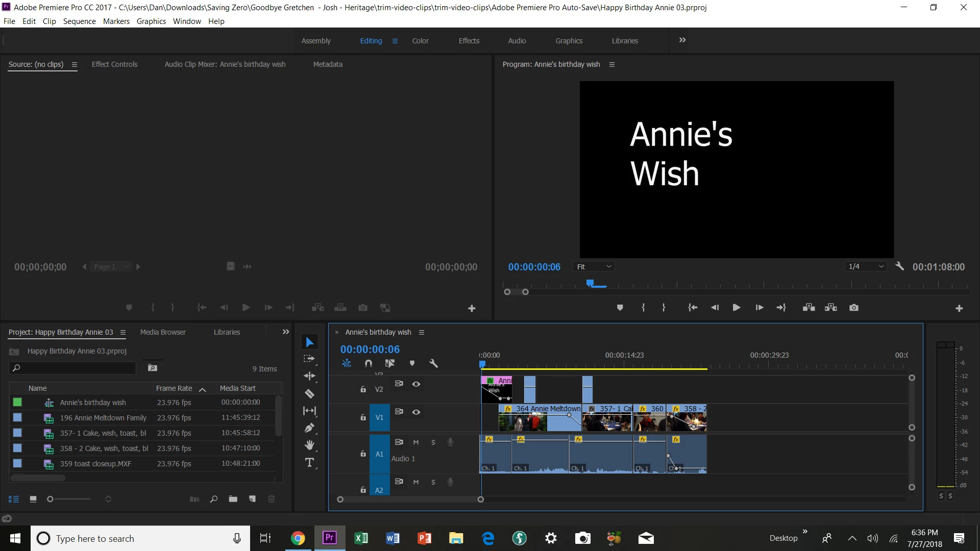This screenshot has width=980, height=551.
Task: Open the Media Browser panel tab
Action: tap(163, 332)
